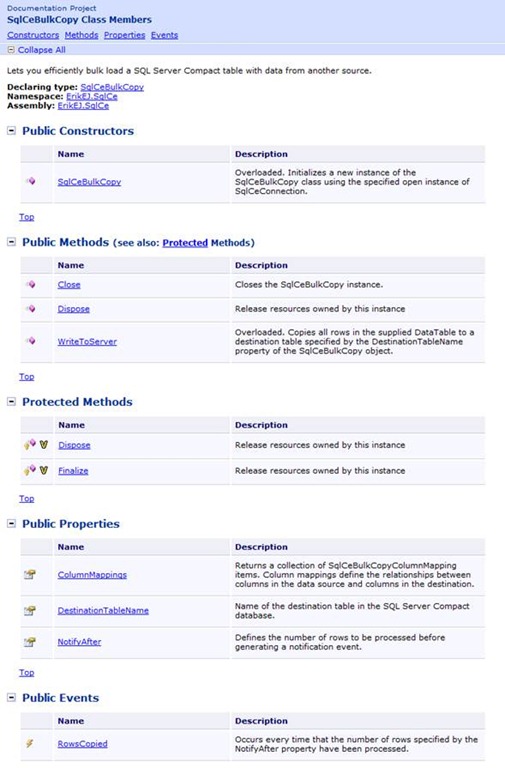The width and height of the screenshot is (505, 768).
Task: Click the method icon beside SqlCeBulkCopy constructor
Action: [30, 181]
